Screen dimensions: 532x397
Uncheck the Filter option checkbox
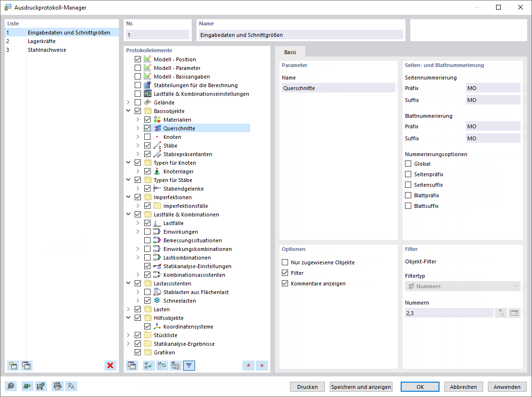pos(285,273)
